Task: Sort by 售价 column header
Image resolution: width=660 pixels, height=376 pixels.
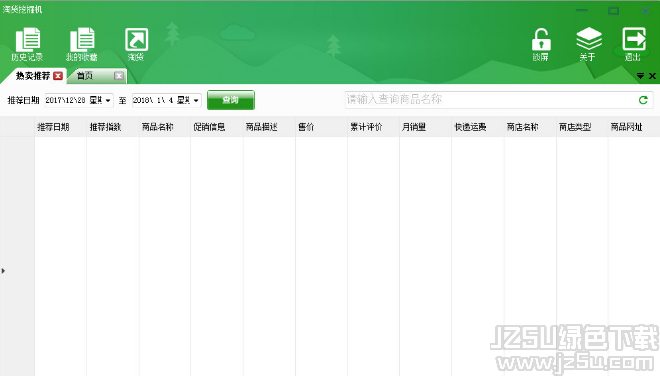Action: [x=321, y=127]
